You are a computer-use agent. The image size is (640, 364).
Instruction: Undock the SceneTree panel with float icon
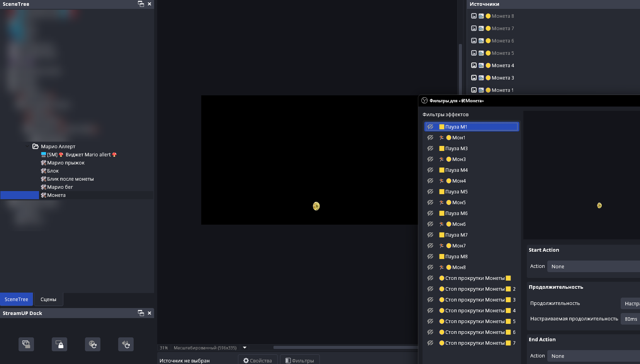pyautogui.click(x=141, y=4)
